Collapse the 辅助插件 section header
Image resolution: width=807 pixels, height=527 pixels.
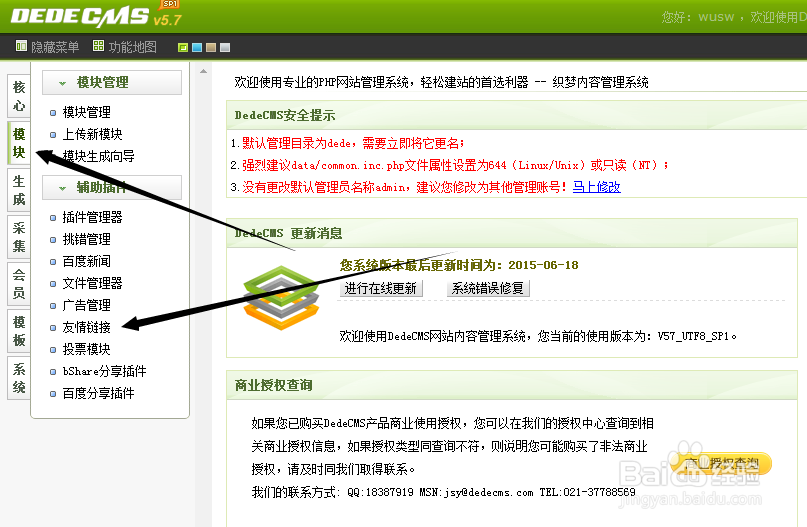pyautogui.click(x=112, y=187)
